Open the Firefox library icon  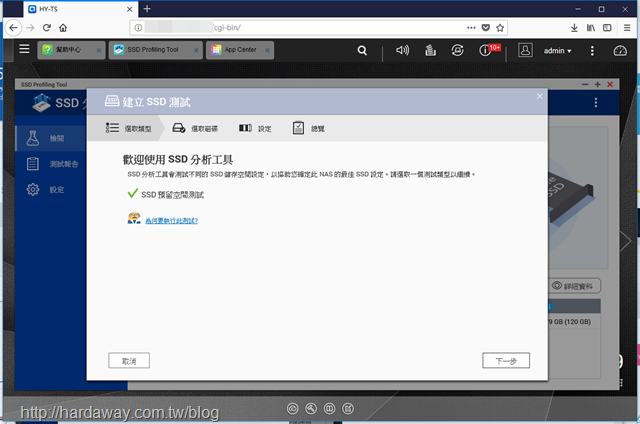(x=591, y=28)
